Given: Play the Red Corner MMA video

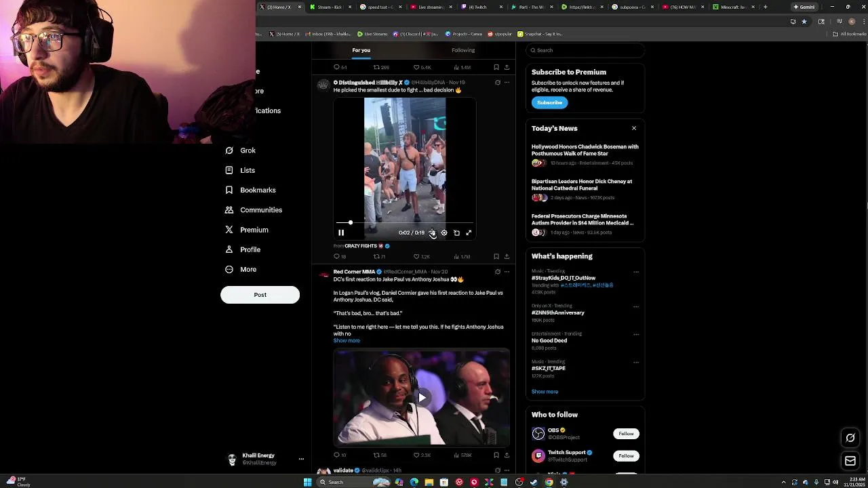Looking at the screenshot, I should [x=421, y=398].
